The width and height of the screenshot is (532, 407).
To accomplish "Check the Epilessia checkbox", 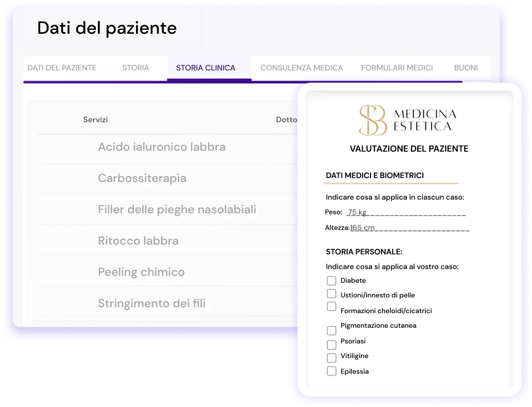I will point(331,371).
